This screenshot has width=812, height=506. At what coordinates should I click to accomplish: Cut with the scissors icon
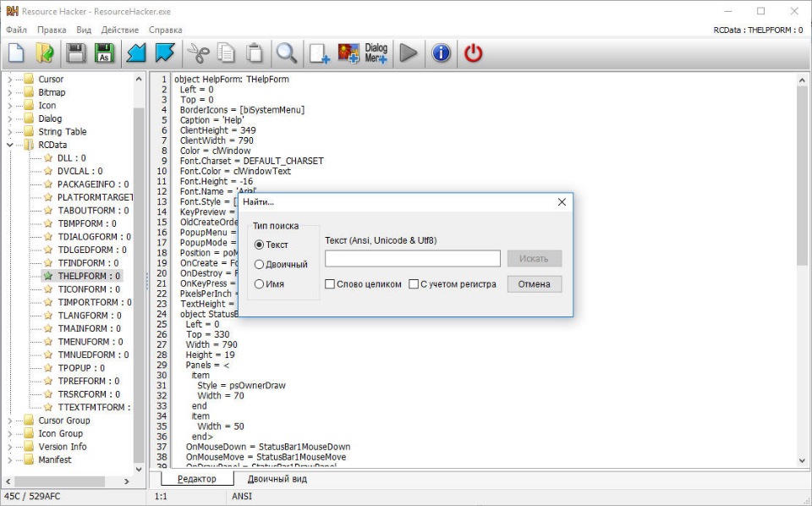pyautogui.click(x=198, y=52)
